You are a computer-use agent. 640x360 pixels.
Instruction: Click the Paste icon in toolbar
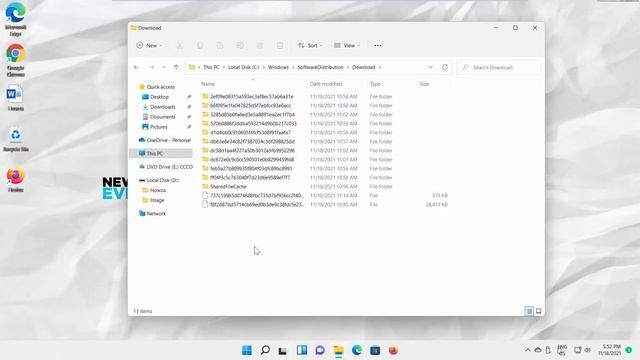pyautogui.click(x=220, y=45)
